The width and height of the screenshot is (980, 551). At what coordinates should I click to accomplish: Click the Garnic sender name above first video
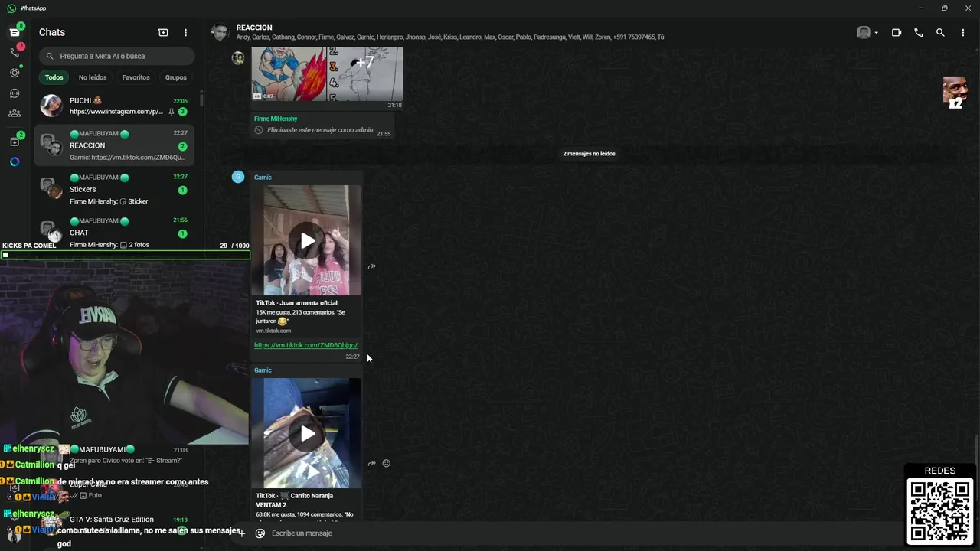pyautogui.click(x=263, y=178)
